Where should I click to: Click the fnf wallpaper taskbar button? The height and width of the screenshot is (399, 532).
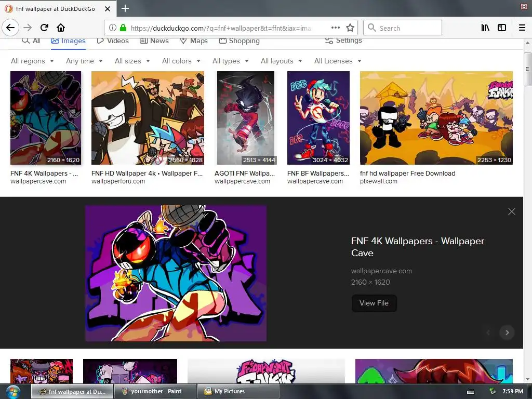point(72,392)
